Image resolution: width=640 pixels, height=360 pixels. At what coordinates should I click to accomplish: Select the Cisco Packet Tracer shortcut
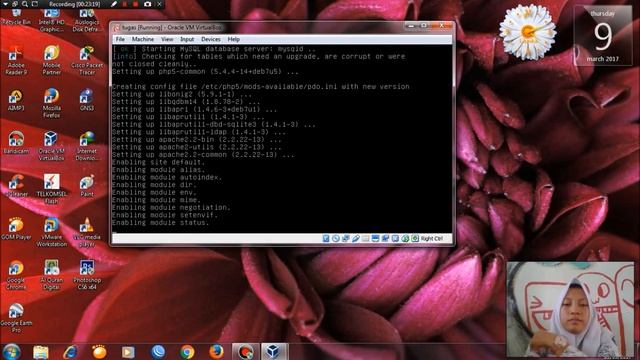tap(87, 60)
